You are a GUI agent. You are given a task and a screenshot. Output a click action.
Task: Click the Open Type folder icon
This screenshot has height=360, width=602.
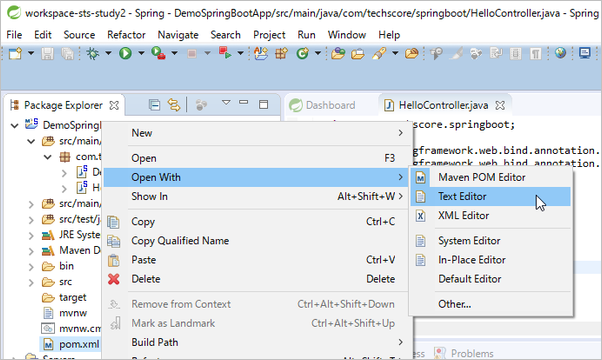[x=338, y=53]
